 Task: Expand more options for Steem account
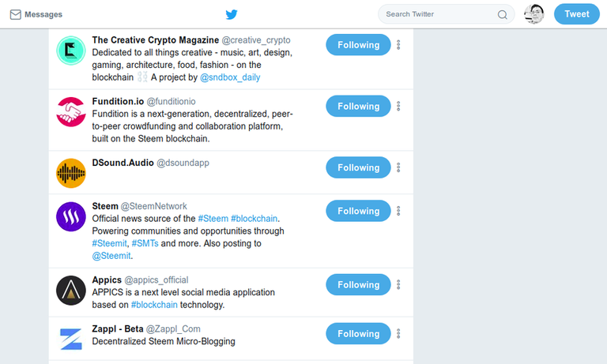(398, 211)
